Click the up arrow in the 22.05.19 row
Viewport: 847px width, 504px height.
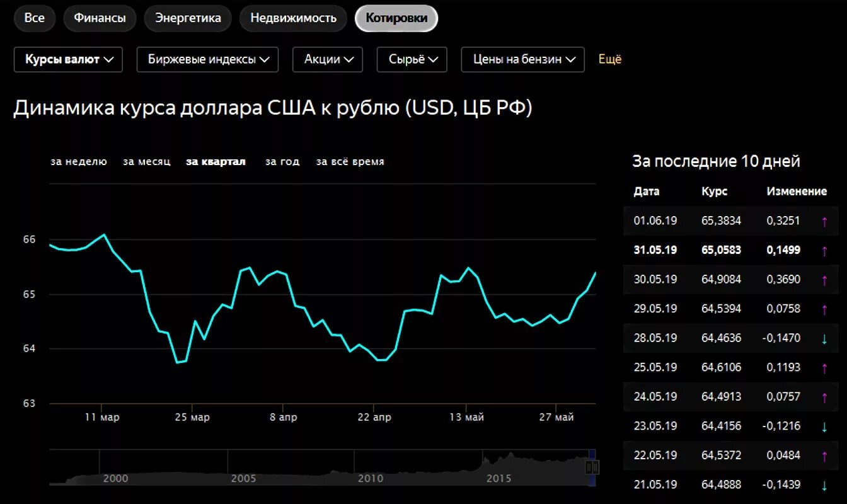click(824, 456)
